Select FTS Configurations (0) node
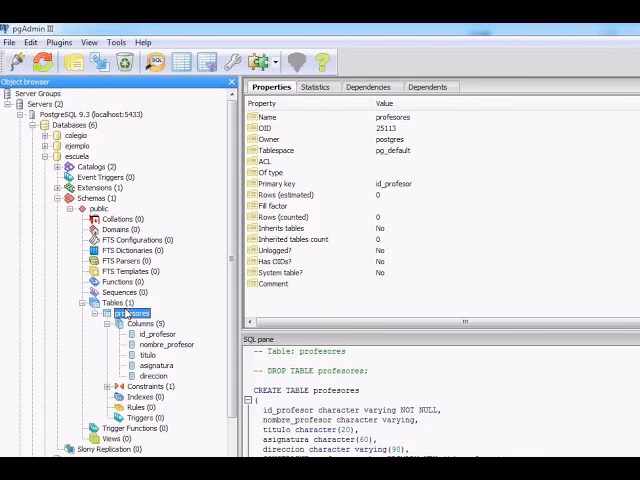Image resolution: width=640 pixels, height=480 pixels. tap(138, 240)
